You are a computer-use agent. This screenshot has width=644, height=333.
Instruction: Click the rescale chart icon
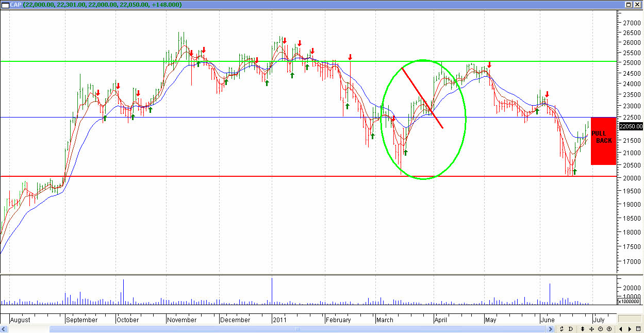[562, 329]
